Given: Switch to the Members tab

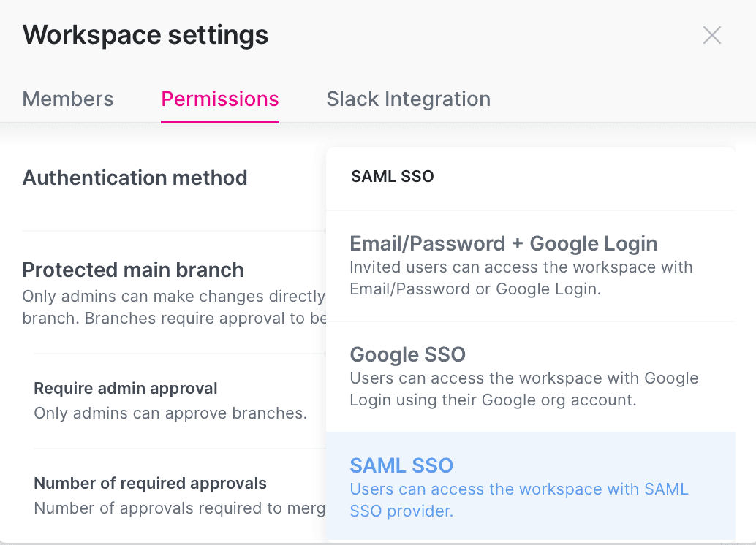Looking at the screenshot, I should [67, 99].
